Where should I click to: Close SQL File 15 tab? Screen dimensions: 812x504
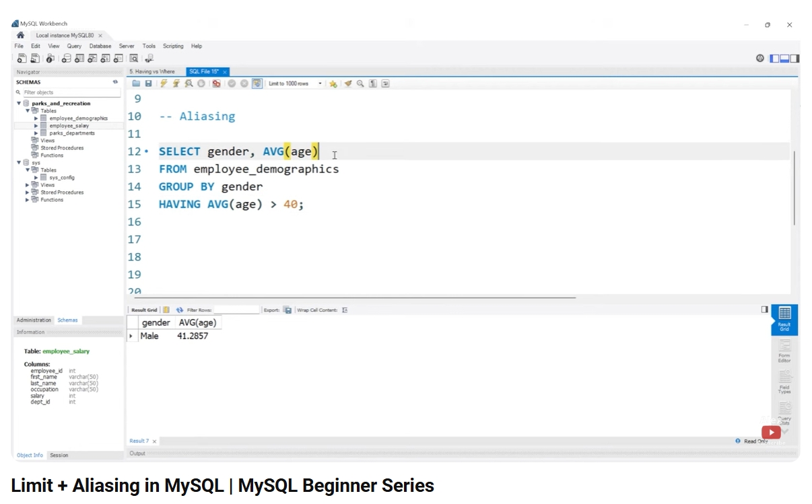(224, 71)
